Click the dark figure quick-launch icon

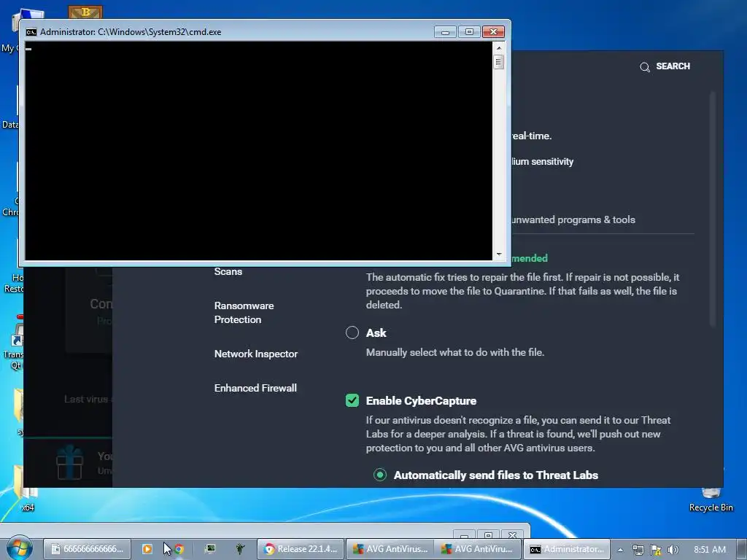tap(240, 549)
